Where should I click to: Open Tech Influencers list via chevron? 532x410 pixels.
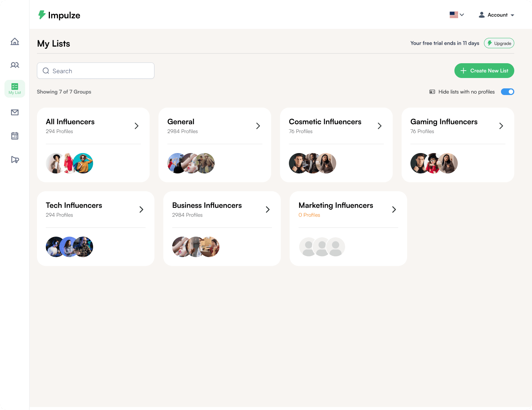tap(141, 210)
